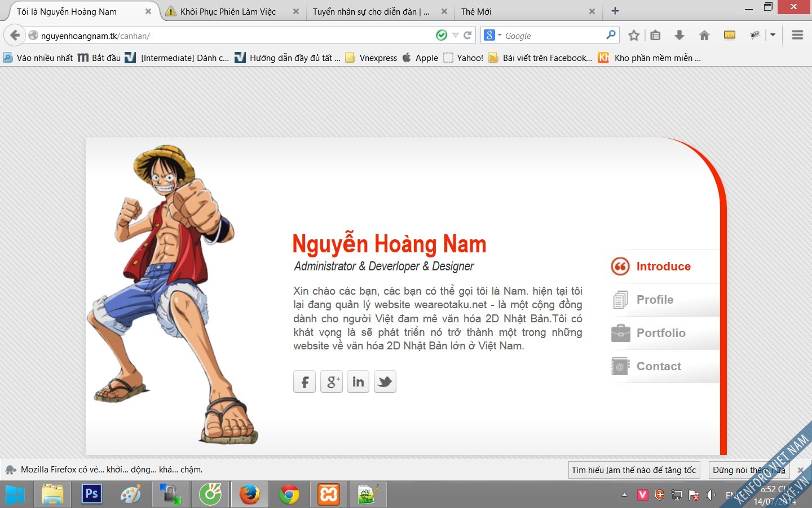Screen dimensions: 812x508
Task: Click the Nguyễn Hoàng Nam heading
Action: tap(389, 244)
